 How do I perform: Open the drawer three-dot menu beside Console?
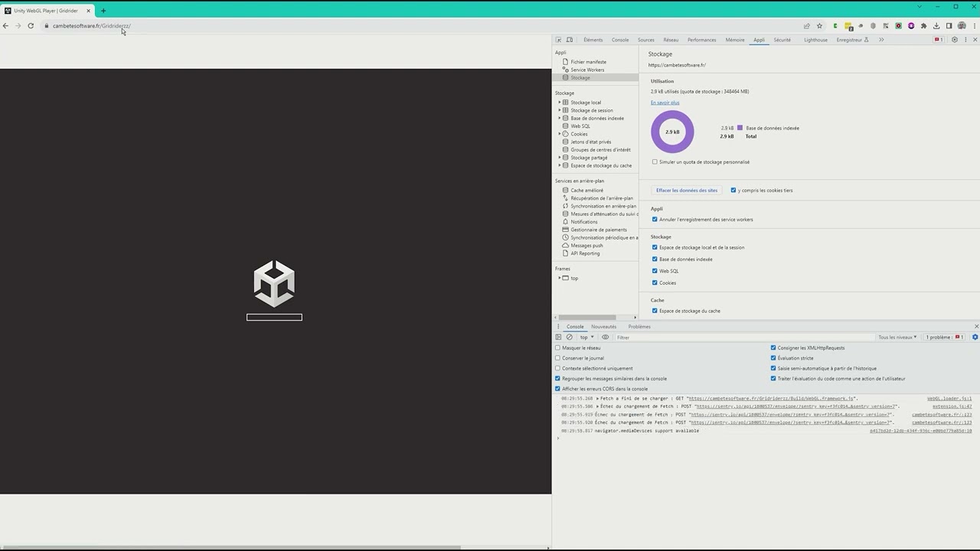[558, 327]
